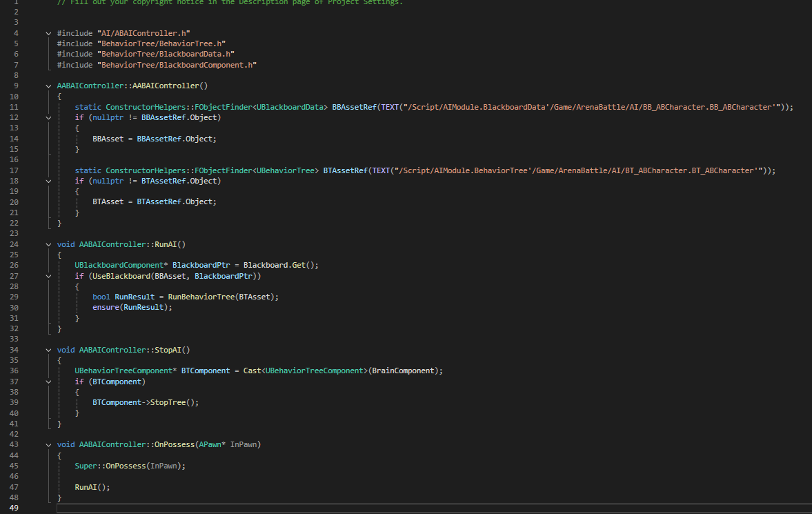Click Super::OnPossess(InPawn) call
The image size is (812, 514).
tap(130, 466)
